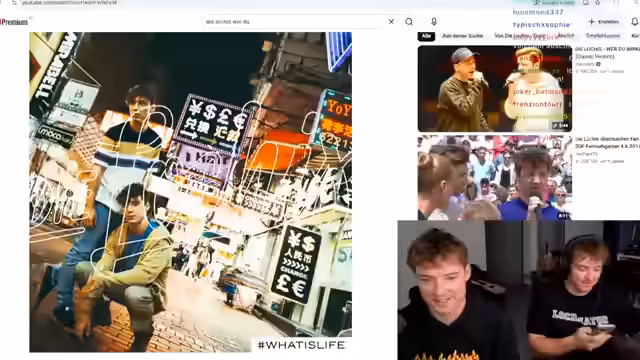Click the browser address bar URL
Image resolution: width=640 pixels, height=360 pixels.
click(x=69, y=2)
